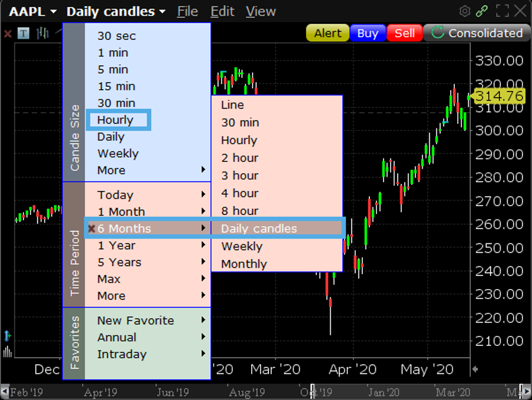The image size is (532, 400).
Task: Toggle the Alert button
Action: (327, 33)
